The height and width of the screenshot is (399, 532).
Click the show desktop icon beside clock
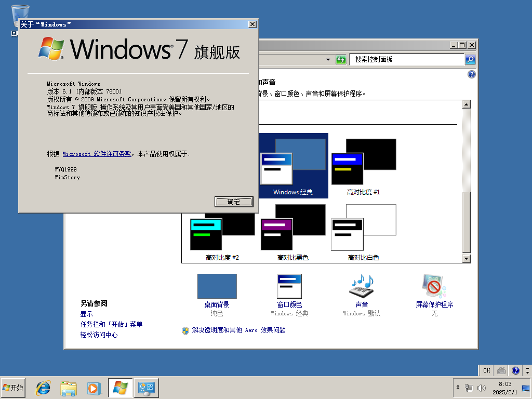pos(526,388)
